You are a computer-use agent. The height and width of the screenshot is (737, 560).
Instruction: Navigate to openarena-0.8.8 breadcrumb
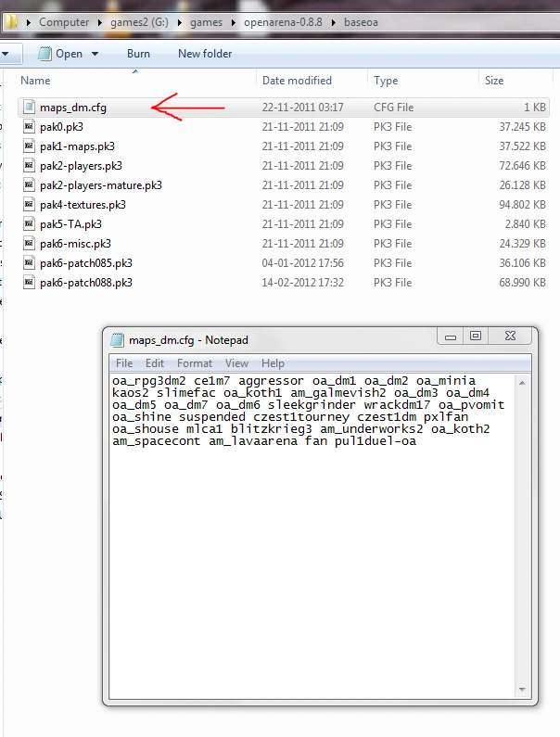point(283,22)
